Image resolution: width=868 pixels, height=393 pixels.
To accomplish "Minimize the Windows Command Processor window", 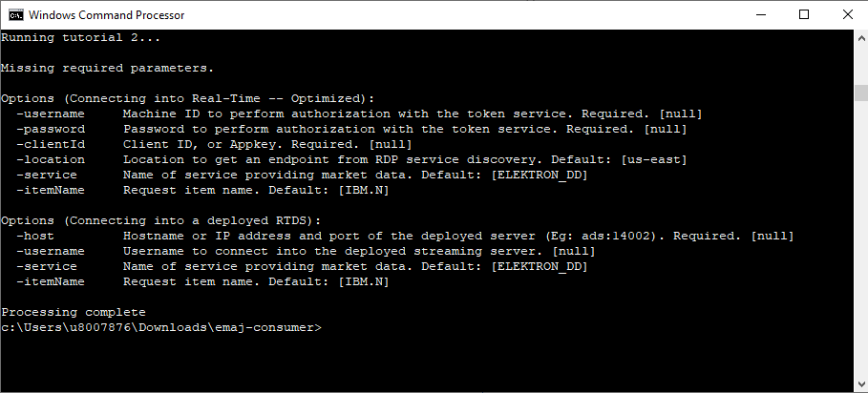I will [x=761, y=15].
